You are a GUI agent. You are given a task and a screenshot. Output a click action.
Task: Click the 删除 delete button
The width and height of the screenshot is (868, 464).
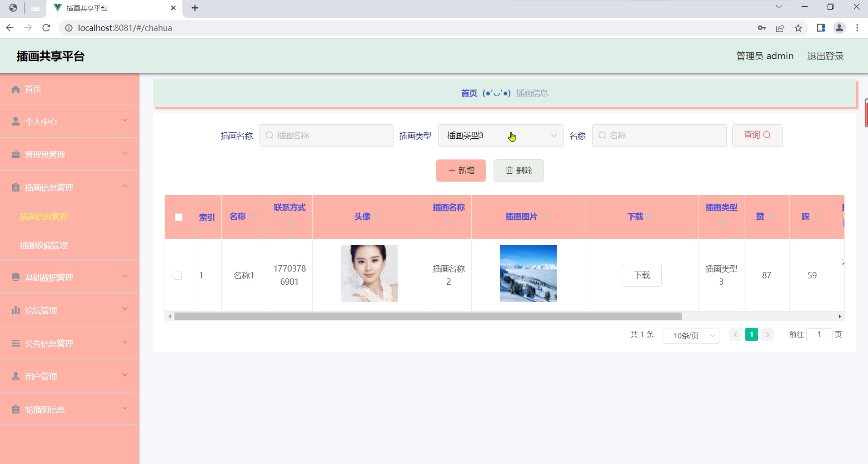tap(519, 171)
